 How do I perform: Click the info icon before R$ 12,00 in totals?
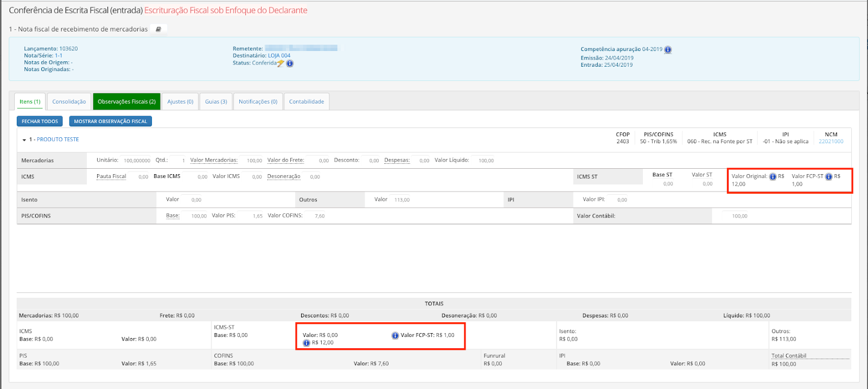click(x=307, y=343)
